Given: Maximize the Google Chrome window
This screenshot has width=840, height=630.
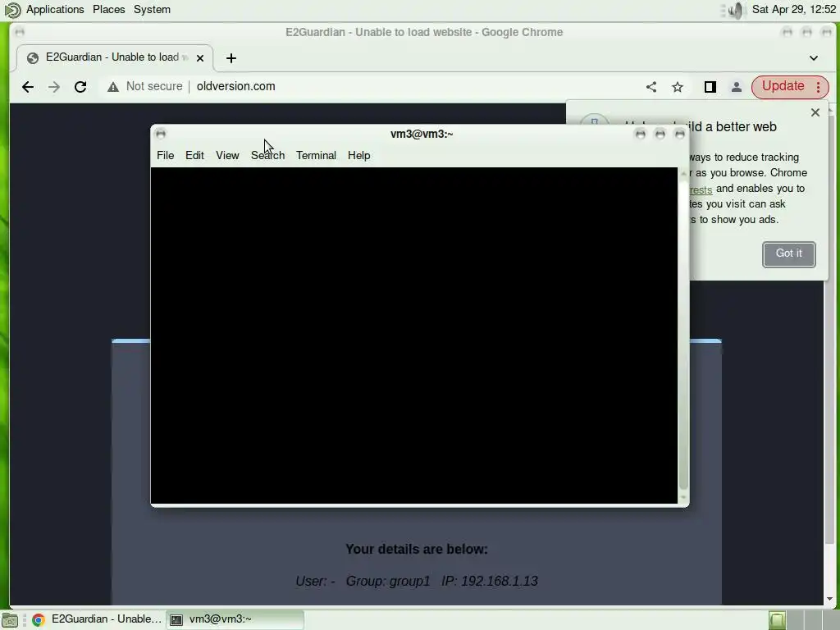Looking at the screenshot, I should pyautogui.click(x=807, y=32).
